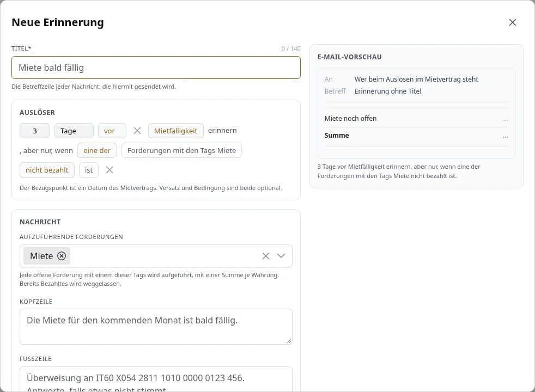
Task: Click the 'Miete noch offen' preview row
Action: click(416, 118)
